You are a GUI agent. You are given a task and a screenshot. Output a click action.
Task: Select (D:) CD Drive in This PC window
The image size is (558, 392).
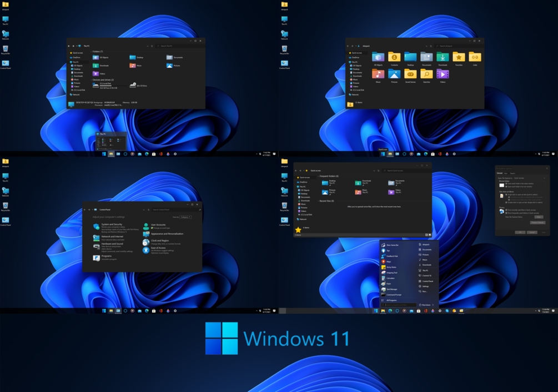138,86
